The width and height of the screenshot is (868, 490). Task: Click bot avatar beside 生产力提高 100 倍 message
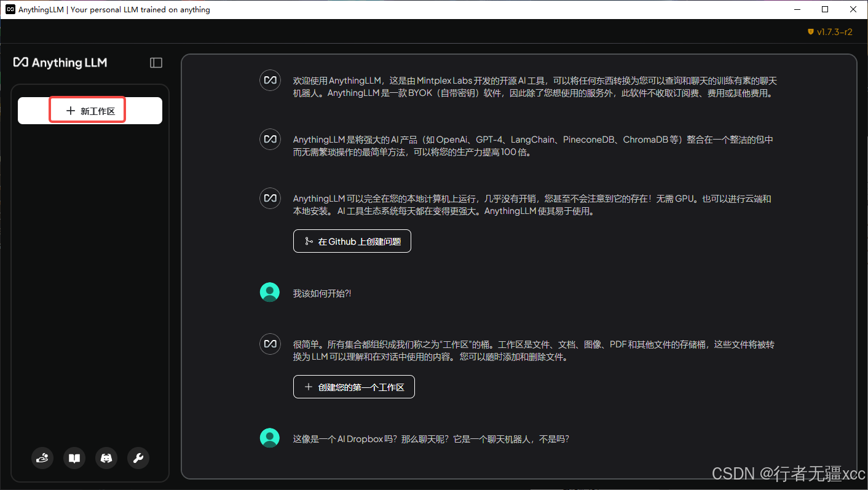[x=270, y=139]
